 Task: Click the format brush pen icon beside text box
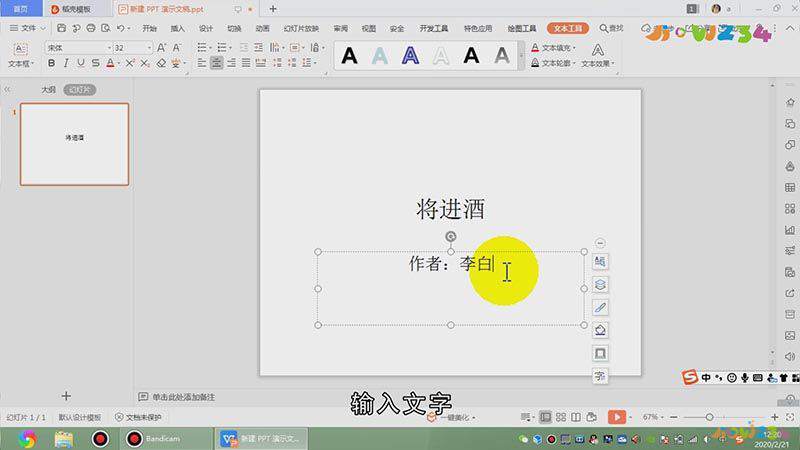(600, 308)
